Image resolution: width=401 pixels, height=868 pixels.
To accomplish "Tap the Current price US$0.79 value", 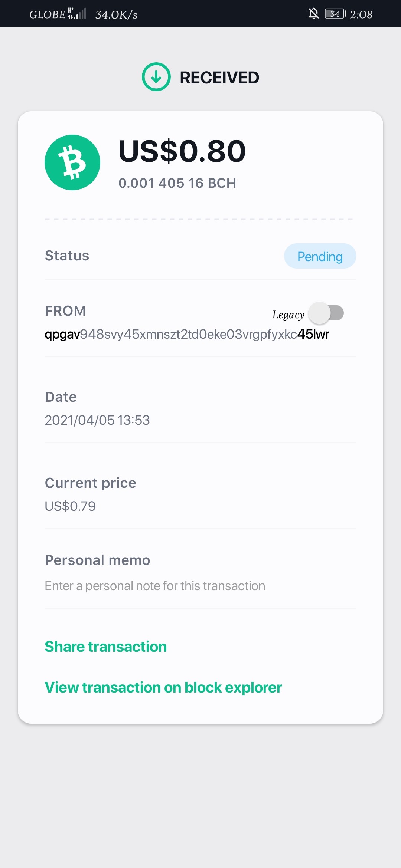I will pyautogui.click(x=70, y=506).
